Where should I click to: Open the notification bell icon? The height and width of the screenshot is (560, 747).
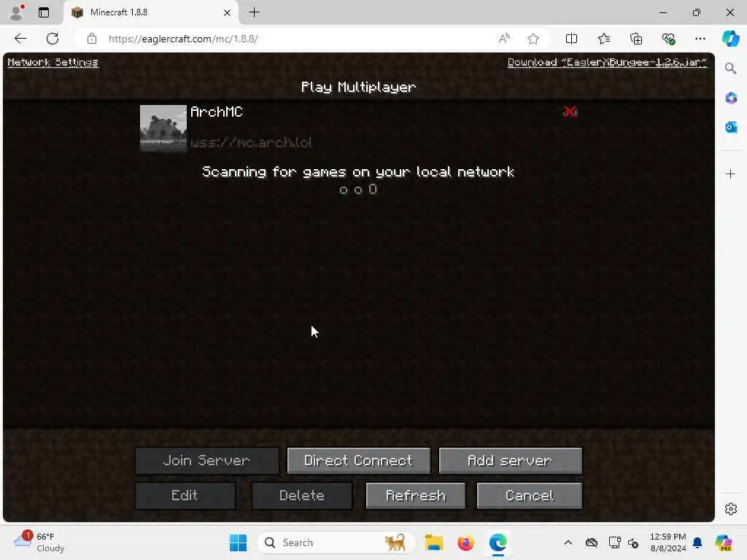point(697,542)
